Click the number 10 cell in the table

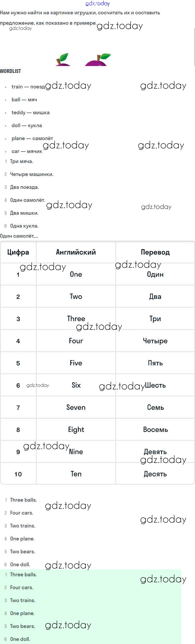(x=18, y=474)
